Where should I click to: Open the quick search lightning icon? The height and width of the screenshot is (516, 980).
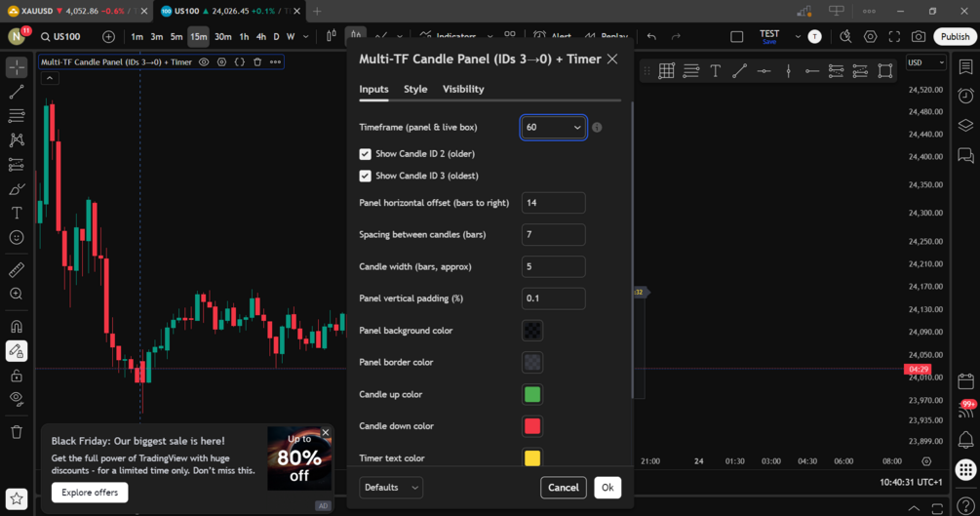point(845,37)
